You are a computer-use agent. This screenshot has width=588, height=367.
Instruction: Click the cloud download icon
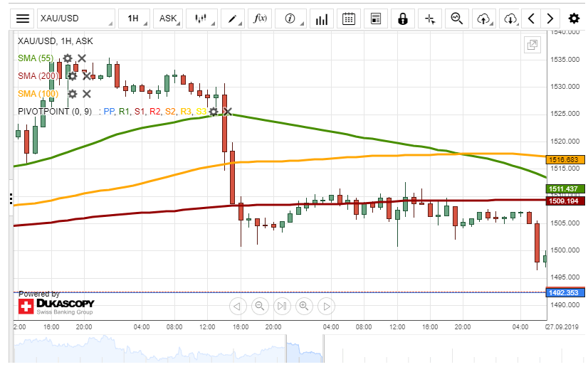(x=510, y=18)
